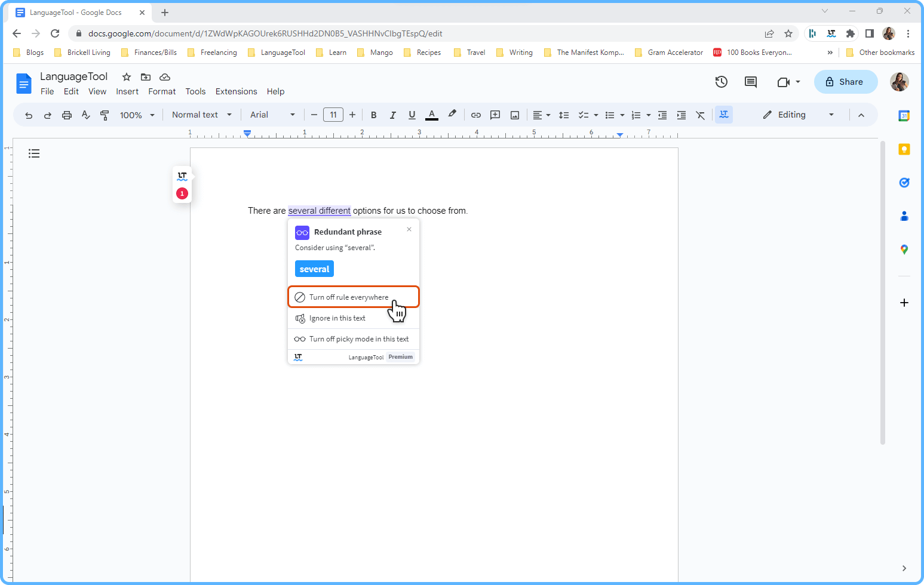Open the highlight color picker

(452, 115)
